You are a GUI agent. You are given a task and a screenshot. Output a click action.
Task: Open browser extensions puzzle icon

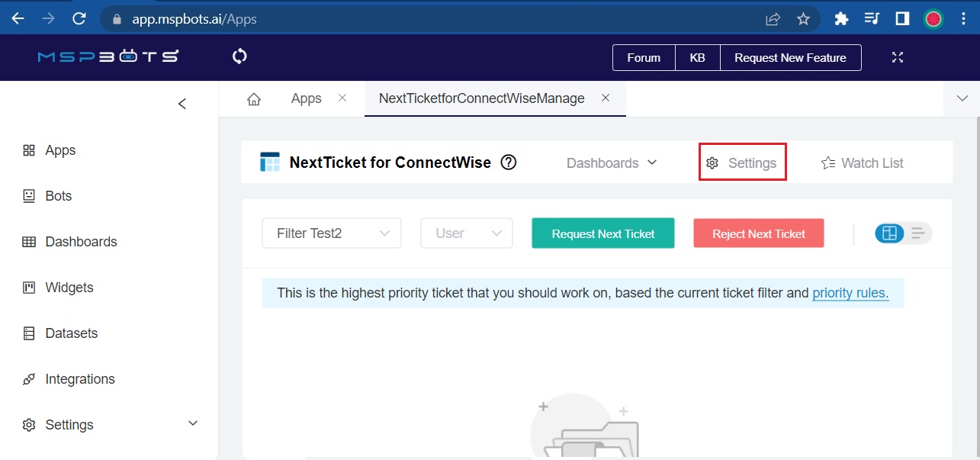841,19
